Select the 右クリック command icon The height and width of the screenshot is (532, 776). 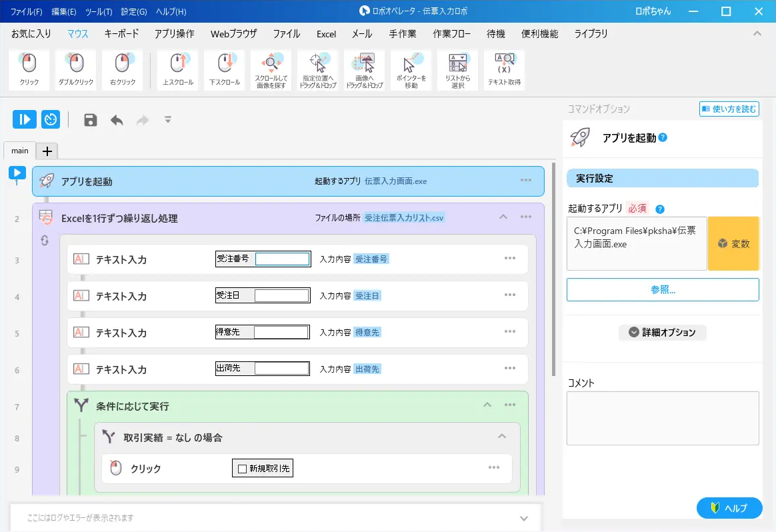coord(122,70)
